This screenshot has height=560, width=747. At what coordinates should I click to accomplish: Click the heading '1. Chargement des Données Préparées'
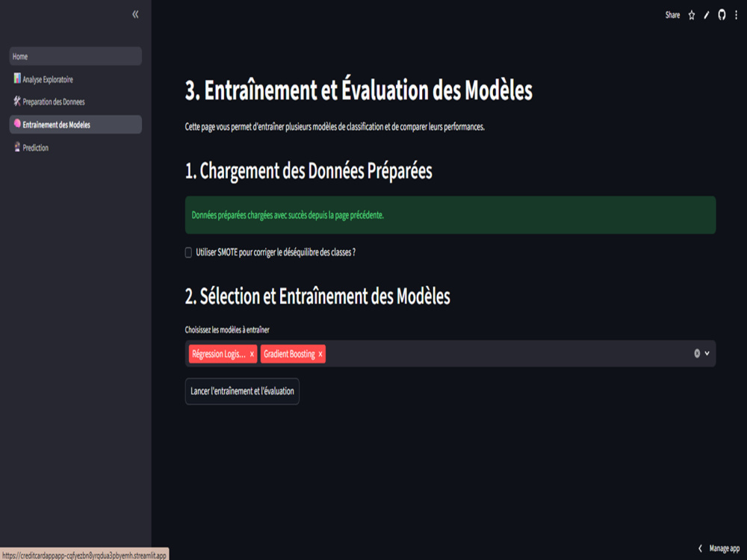(309, 170)
